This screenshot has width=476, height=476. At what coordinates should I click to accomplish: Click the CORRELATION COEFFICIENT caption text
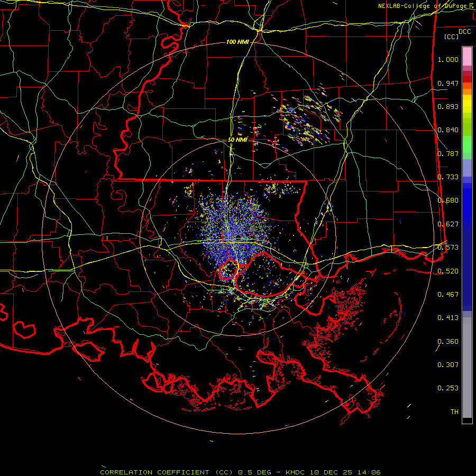point(154,472)
